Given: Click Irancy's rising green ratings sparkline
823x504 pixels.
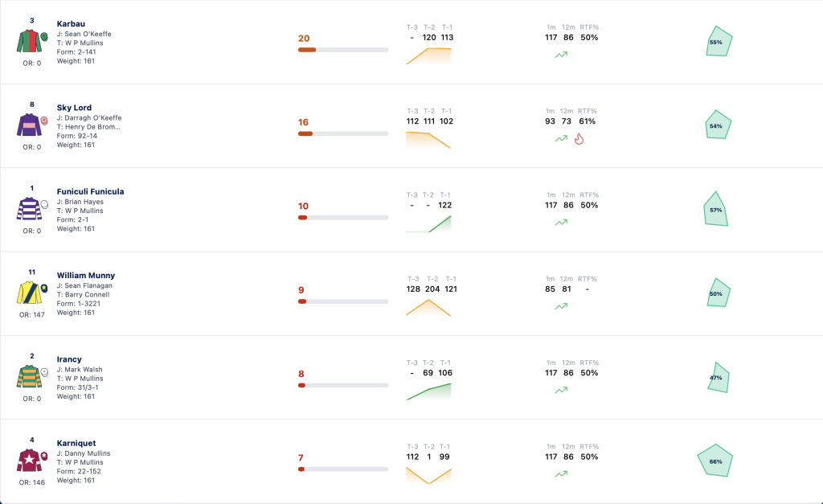Looking at the screenshot, I should [428, 391].
